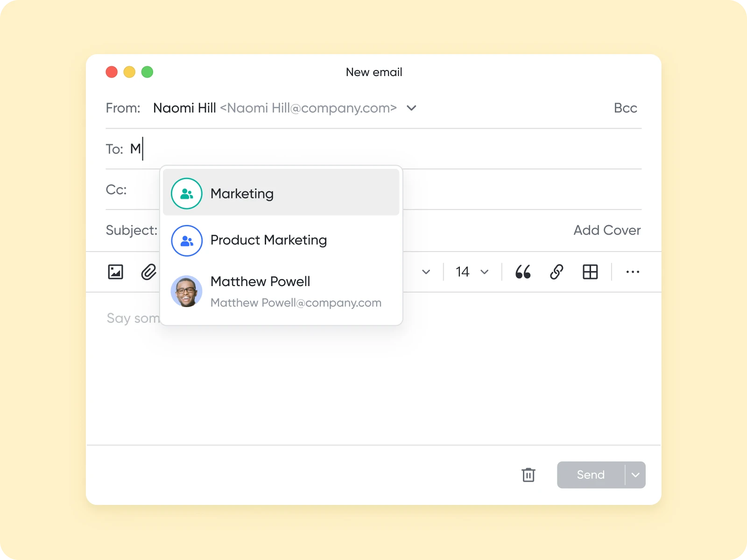Select Marketing from the suggestion list
The image size is (747, 560).
coord(242,193)
